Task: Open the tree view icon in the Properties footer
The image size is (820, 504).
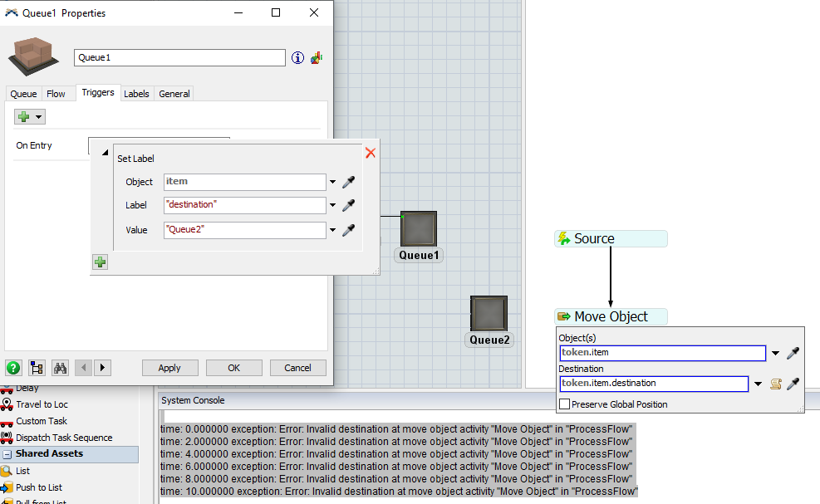Action: click(37, 368)
